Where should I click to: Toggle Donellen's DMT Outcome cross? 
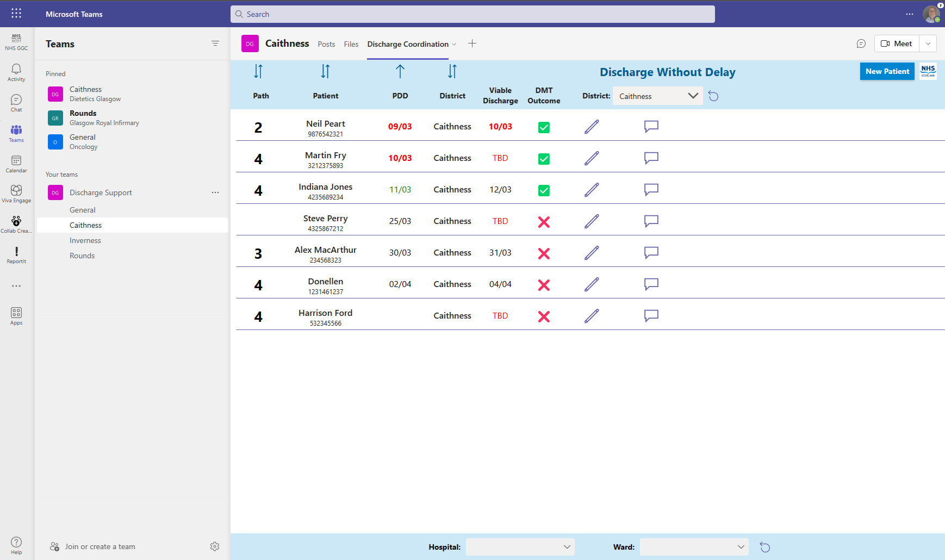[544, 284]
